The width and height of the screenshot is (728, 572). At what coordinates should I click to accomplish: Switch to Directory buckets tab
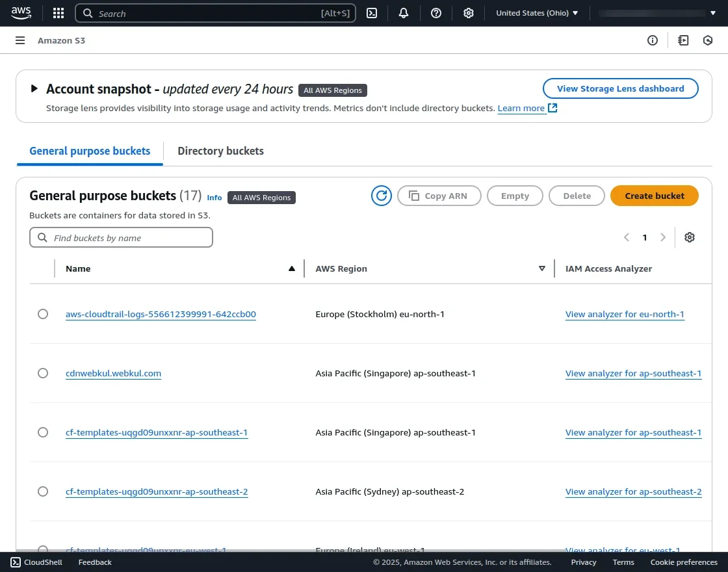[220, 151]
